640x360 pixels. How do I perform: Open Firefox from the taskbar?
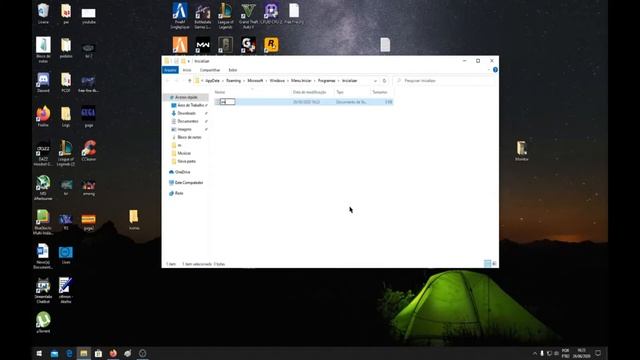point(113,353)
